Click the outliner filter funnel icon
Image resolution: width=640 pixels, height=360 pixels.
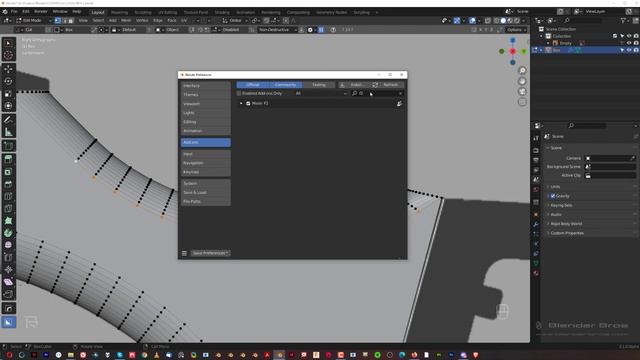[x=623, y=20]
